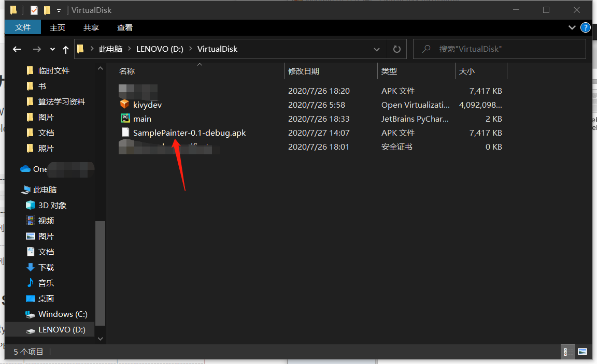Screen dimensions: 597x364
Task: Open 视频 library in the sidebar
Action: tap(46, 221)
